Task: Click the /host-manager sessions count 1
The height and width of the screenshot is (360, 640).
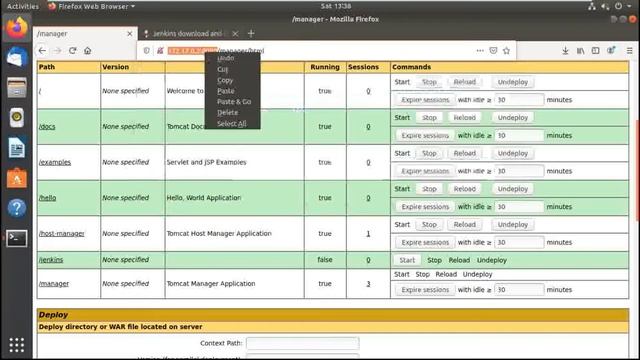Action: (368, 233)
